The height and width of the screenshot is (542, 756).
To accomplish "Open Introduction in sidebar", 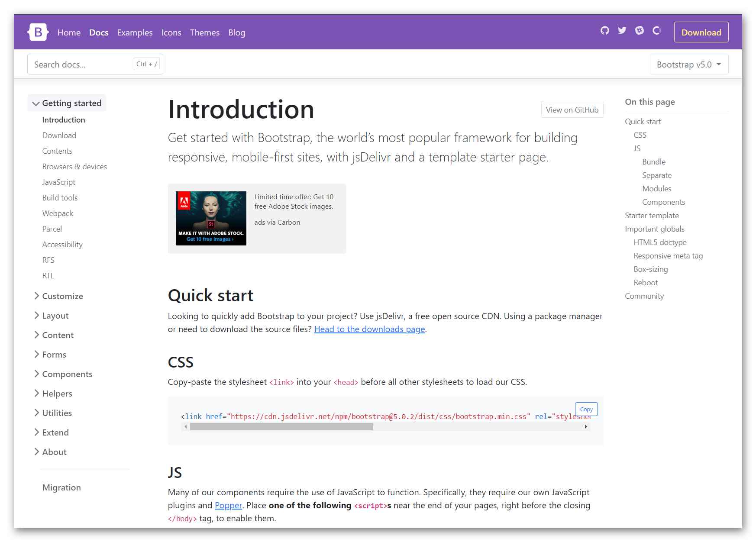I will (64, 119).
